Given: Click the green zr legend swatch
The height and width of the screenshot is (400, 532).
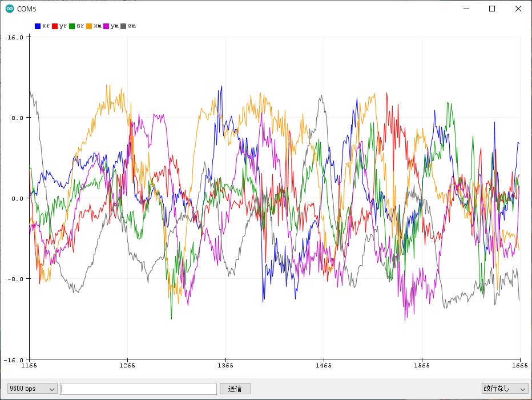Looking at the screenshot, I should click(72, 26).
